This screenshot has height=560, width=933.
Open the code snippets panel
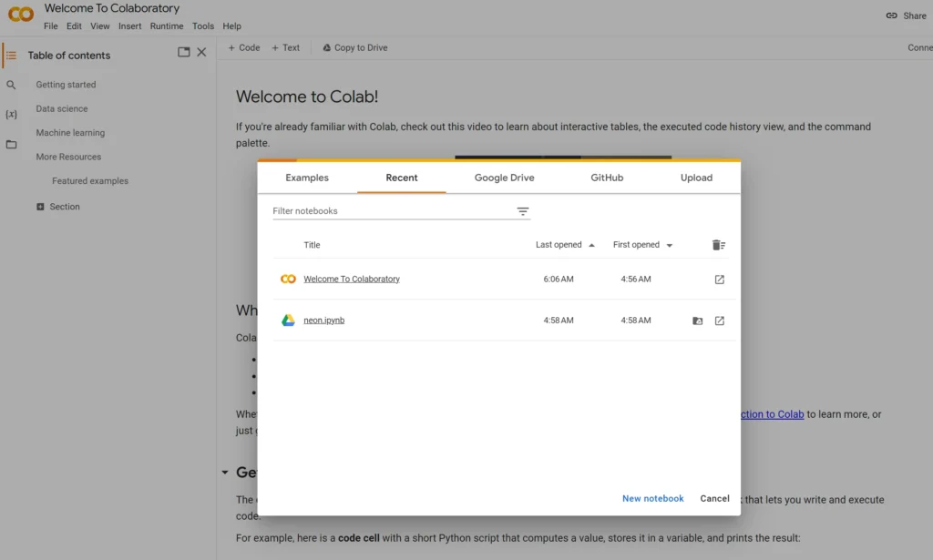click(11, 114)
